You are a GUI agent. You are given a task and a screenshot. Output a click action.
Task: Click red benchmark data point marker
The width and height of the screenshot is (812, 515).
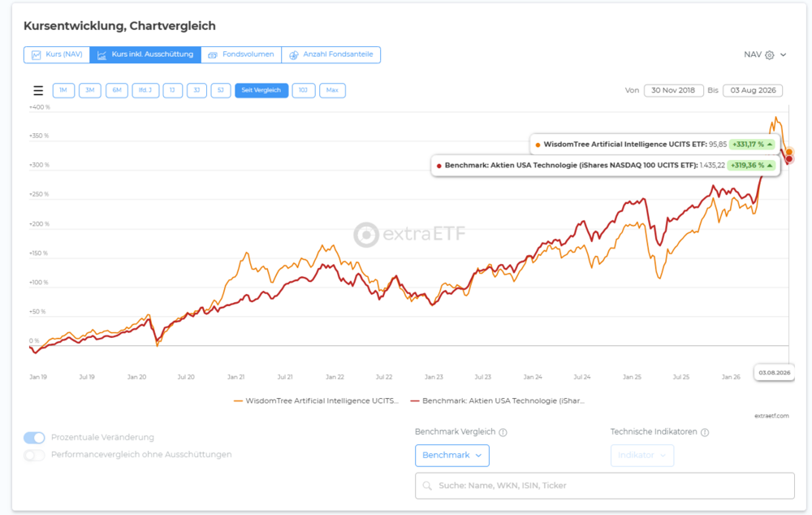[x=788, y=159]
